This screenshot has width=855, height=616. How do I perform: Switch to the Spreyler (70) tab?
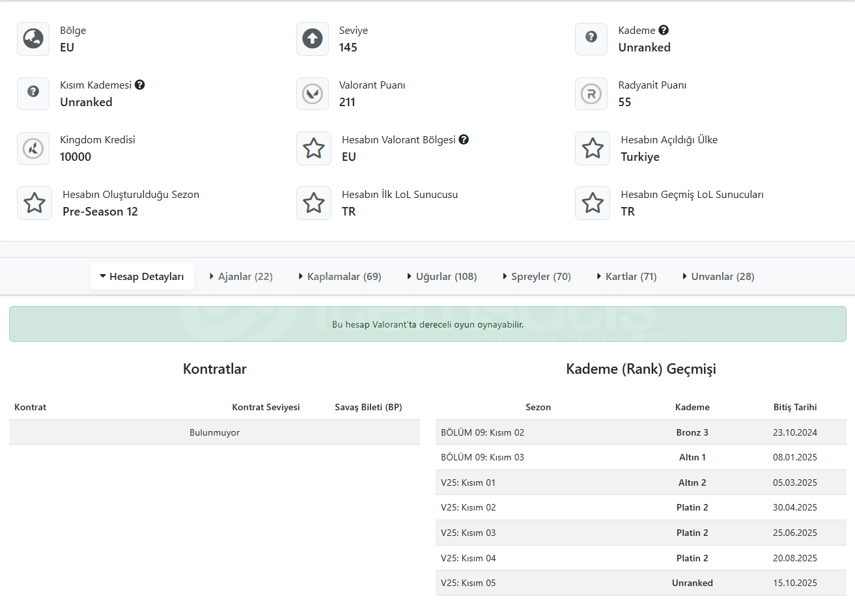pos(537,277)
